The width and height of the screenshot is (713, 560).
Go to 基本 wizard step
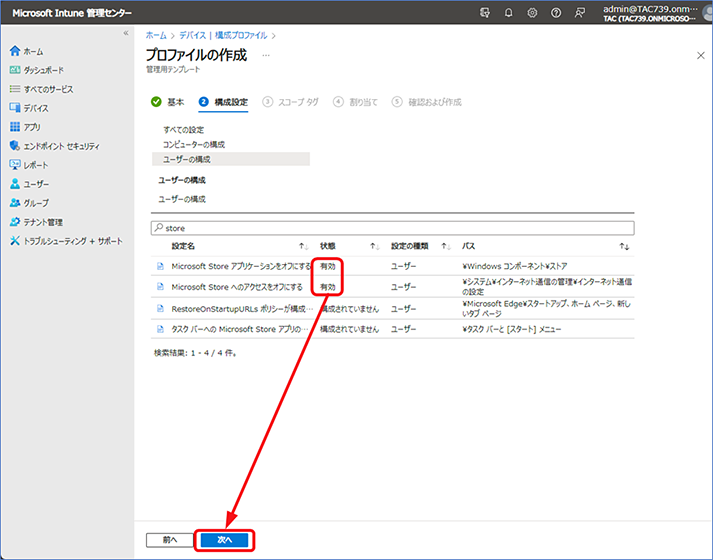pos(168,102)
